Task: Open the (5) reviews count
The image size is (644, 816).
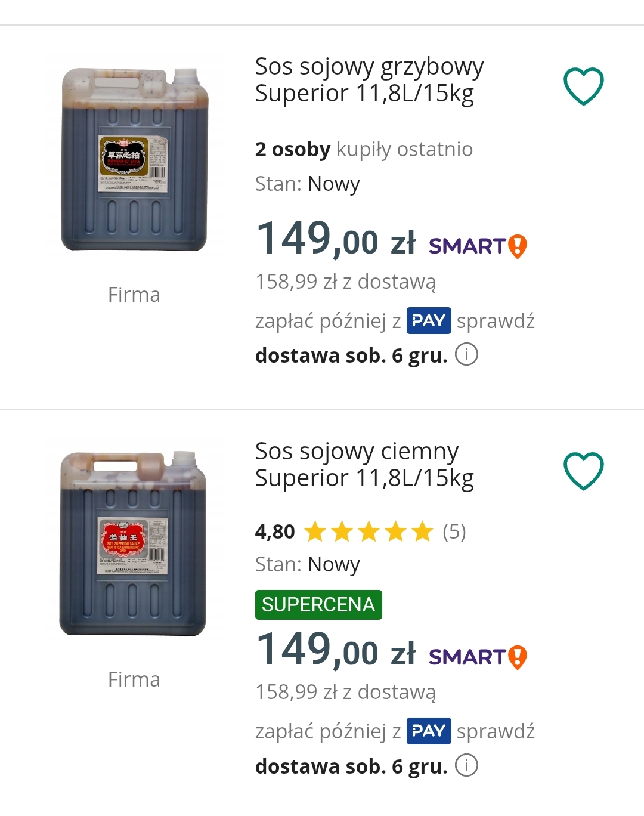Action: pos(454,531)
